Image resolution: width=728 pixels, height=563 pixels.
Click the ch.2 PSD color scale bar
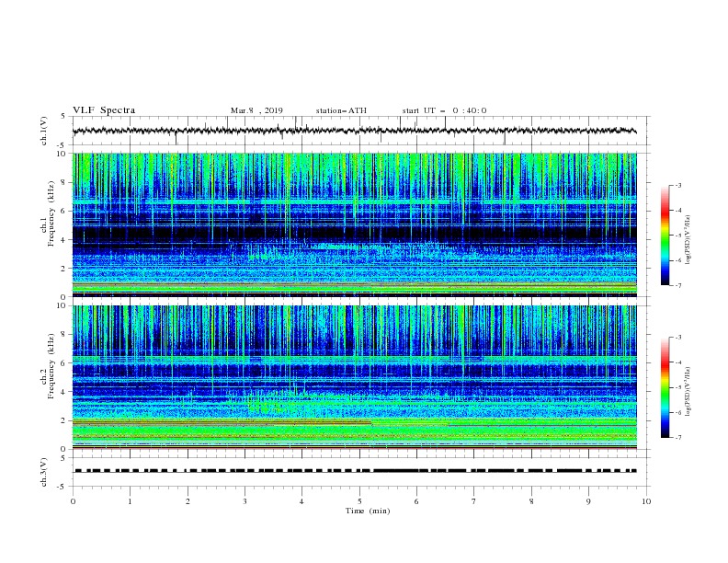coord(665,387)
